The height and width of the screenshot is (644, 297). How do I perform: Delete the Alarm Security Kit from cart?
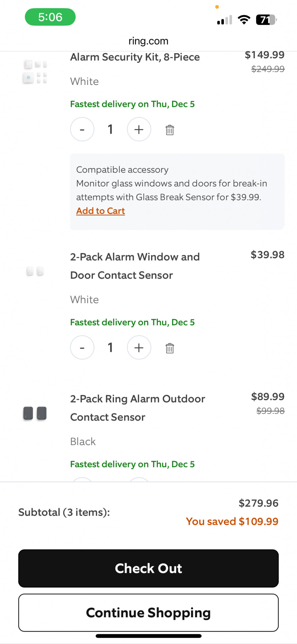click(x=170, y=130)
